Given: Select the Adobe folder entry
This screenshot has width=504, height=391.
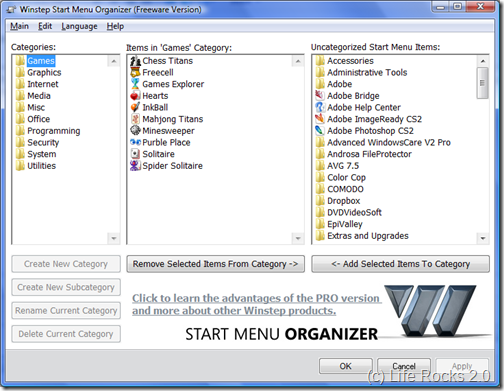Looking at the screenshot, I should click(x=340, y=84).
